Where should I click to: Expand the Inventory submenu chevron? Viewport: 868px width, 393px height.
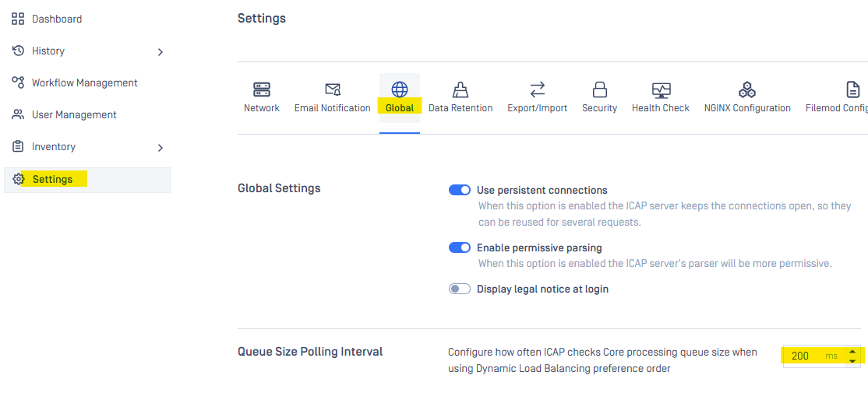click(161, 148)
